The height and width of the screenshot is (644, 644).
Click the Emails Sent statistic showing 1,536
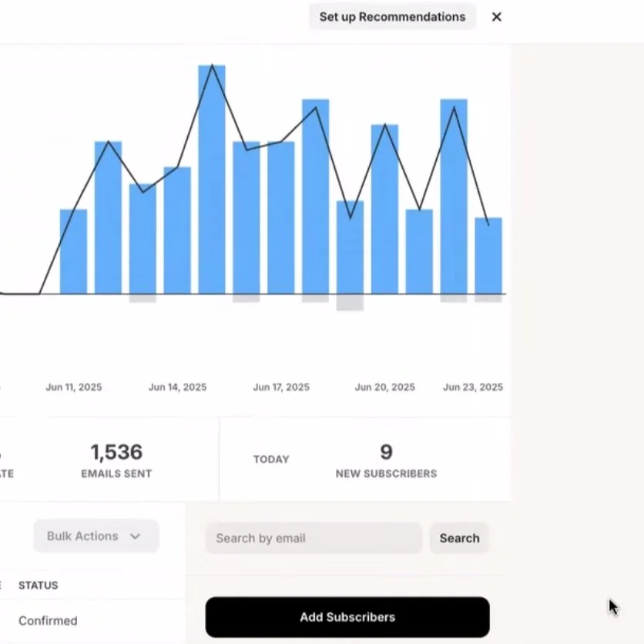[x=116, y=458]
